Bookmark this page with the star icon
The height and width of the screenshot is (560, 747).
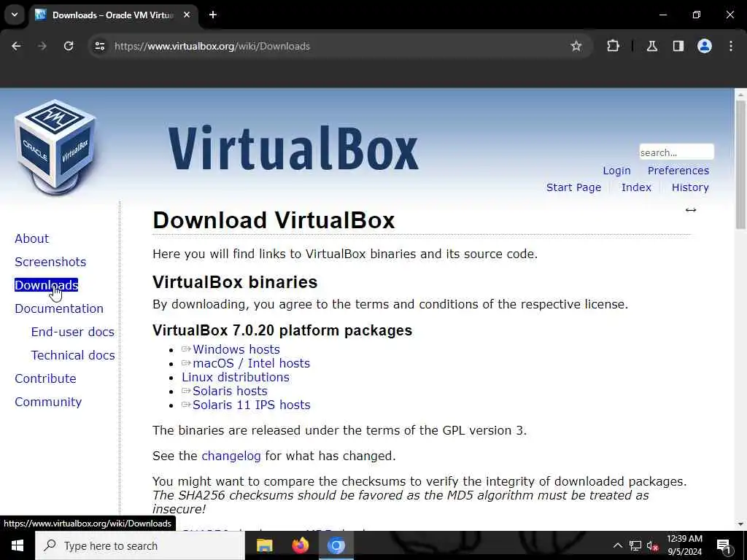point(576,46)
